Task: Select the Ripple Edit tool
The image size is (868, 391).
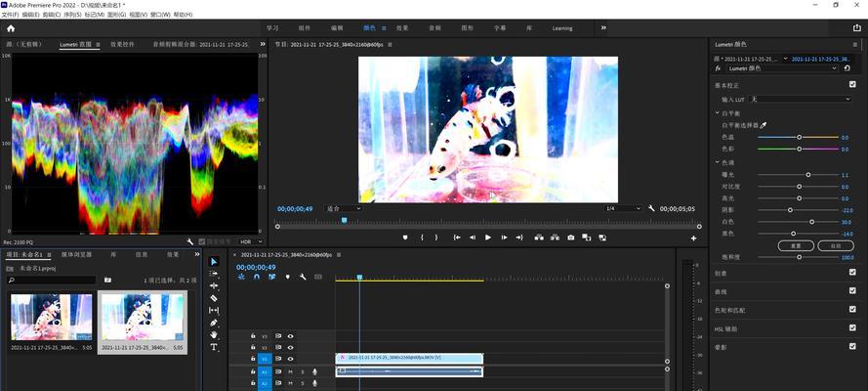Action: [214, 285]
